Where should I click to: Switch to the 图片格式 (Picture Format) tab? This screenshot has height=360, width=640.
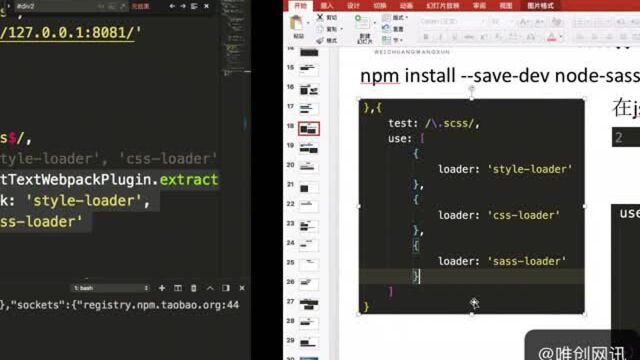(540, 5)
